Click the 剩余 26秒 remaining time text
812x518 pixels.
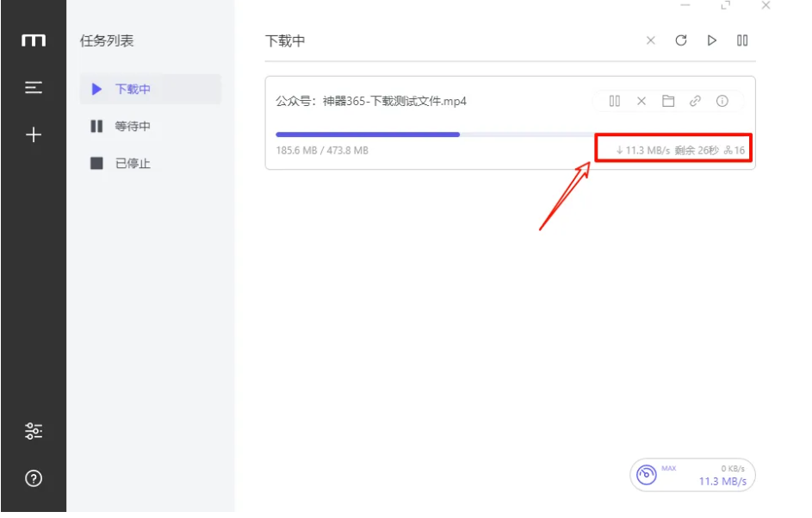[x=697, y=150]
